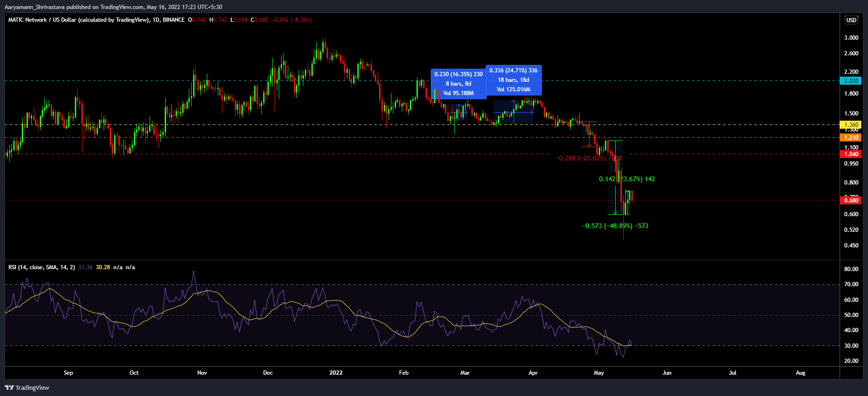The width and height of the screenshot is (868, 396).
Task: Click the RSI 30.00 level on the scale
Action: click(x=851, y=346)
